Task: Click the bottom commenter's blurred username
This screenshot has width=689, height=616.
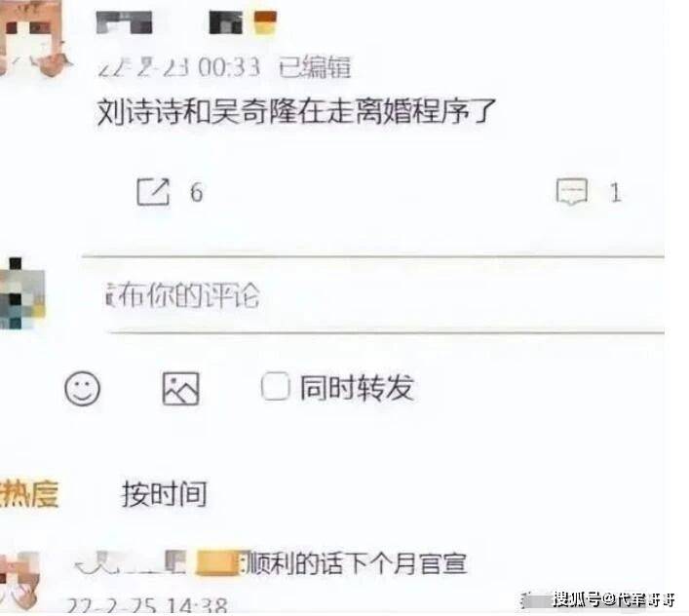Action: coord(131,562)
